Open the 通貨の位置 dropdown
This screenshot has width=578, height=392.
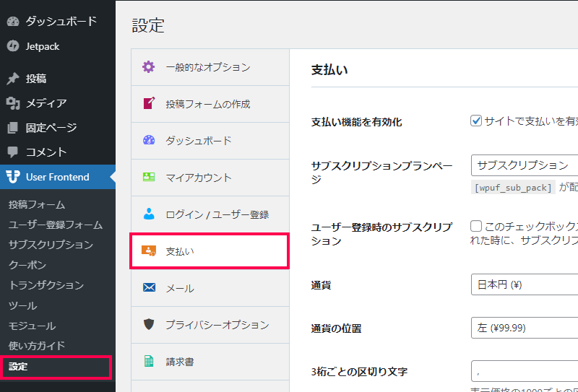[525, 328]
